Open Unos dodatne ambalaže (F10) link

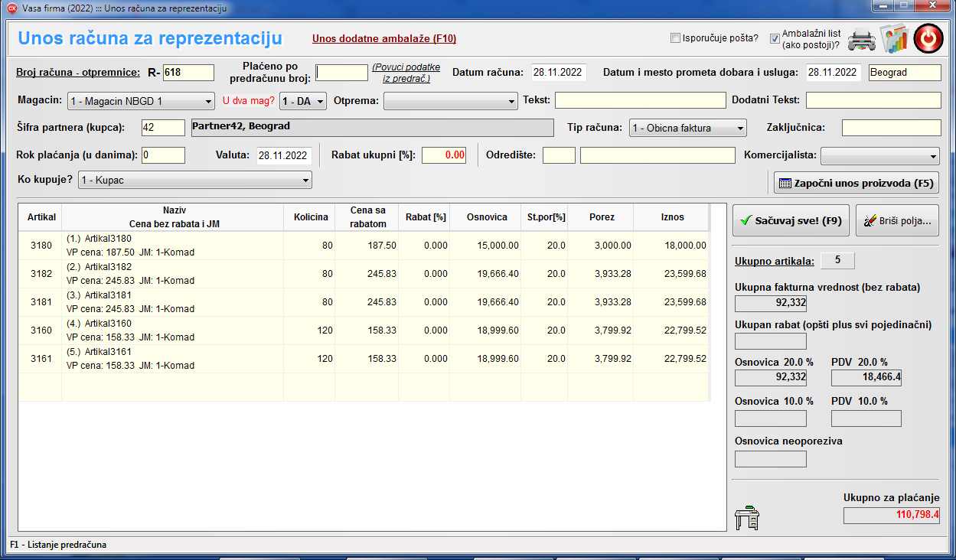point(384,38)
